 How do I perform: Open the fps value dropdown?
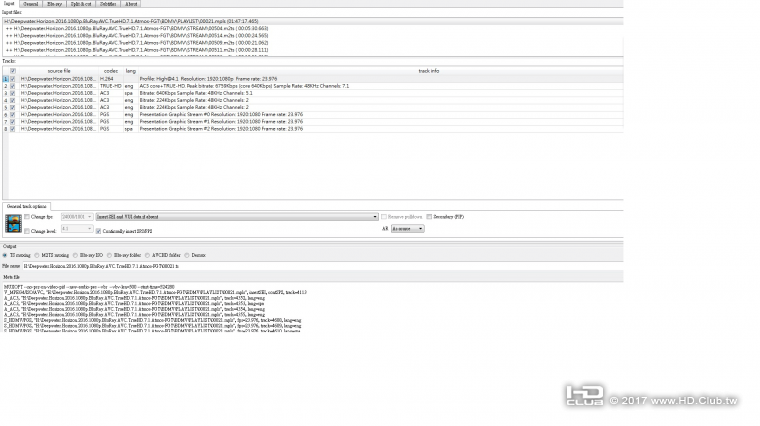point(77,217)
